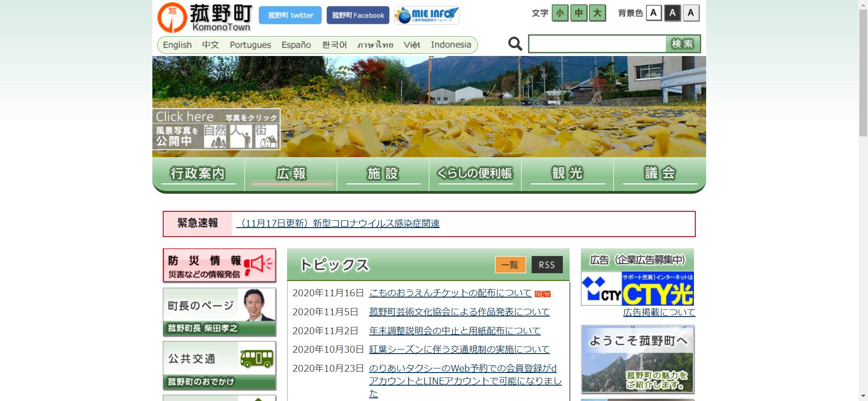868x401 pixels.
Task: Switch language to Thai
Action: click(x=375, y=45)
